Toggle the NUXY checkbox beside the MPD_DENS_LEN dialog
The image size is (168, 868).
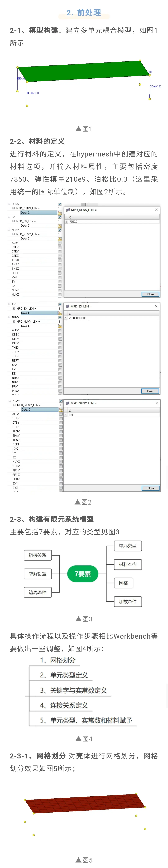click(60, 230)
